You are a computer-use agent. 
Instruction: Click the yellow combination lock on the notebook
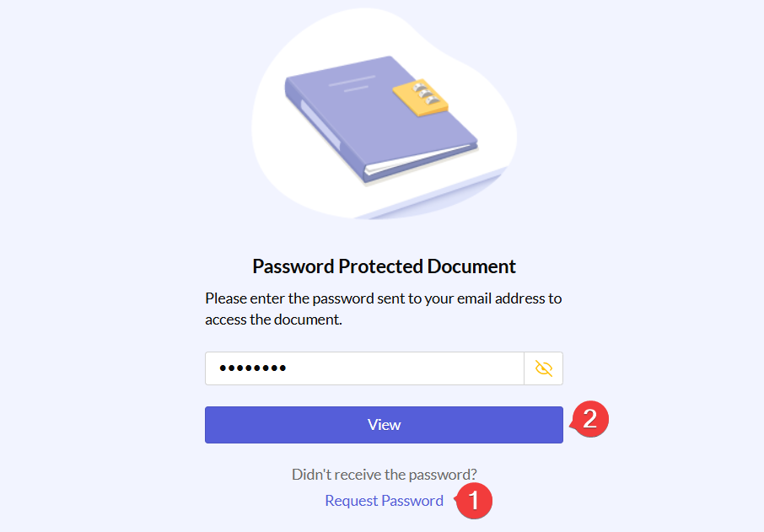tap(420, 98)
